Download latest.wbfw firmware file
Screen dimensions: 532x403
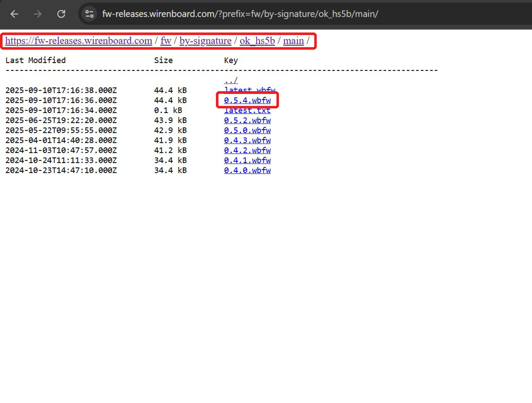click(249, 89)
